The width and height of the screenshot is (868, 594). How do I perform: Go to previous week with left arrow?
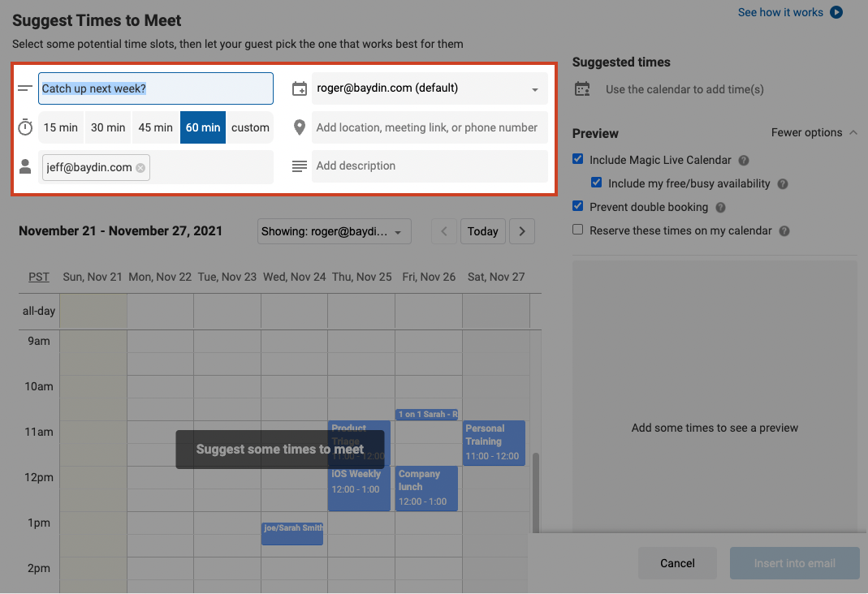(x=444, y=231)
